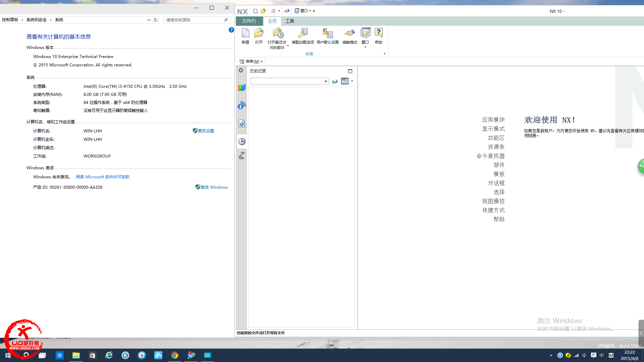Maximize the 历史记录 history panel

click(350, 71)
